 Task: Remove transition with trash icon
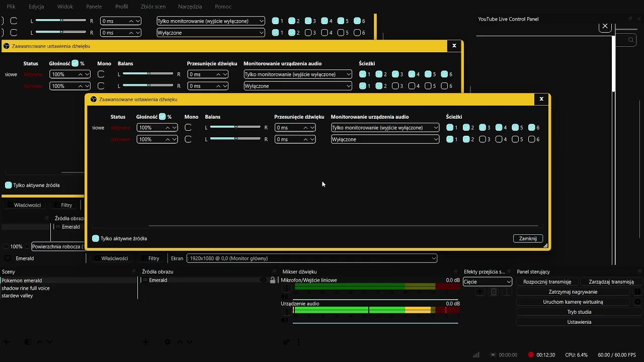[494, 292]
